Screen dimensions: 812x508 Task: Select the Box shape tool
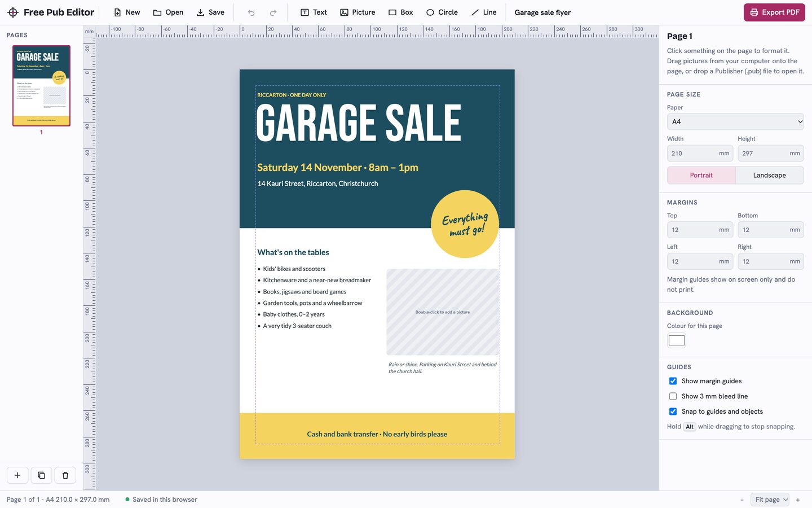(401, 12)
